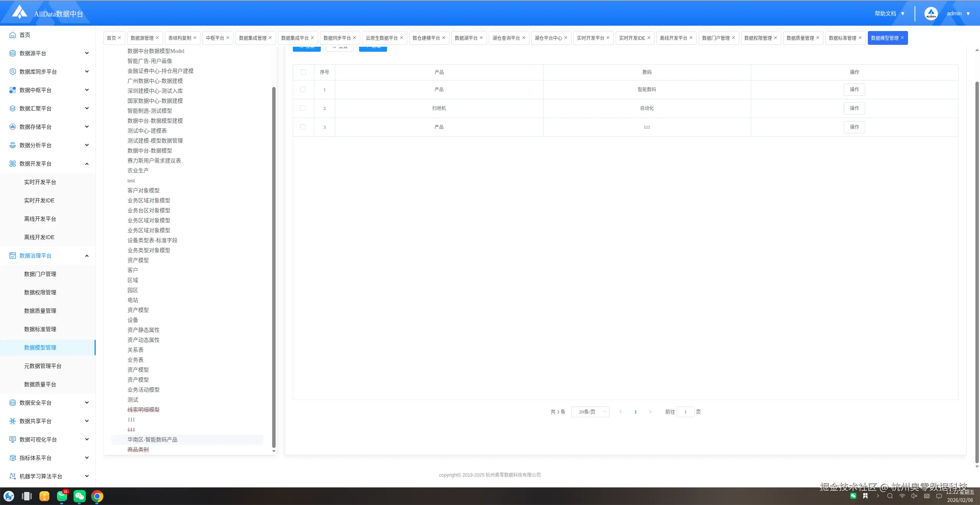This screenshot has width=980, height=505.
Task: Open WeChat from the taskbar
Action: click(x=80, y=496)
